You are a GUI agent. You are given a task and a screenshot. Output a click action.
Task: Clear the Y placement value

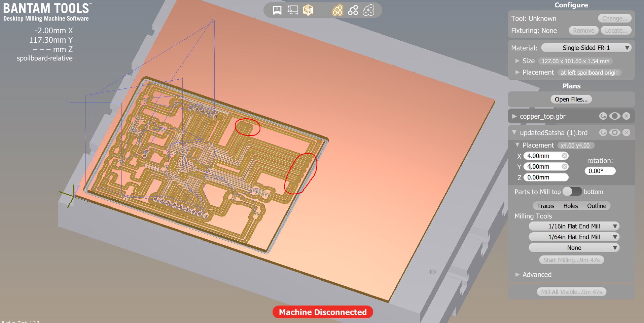(565, 166)
